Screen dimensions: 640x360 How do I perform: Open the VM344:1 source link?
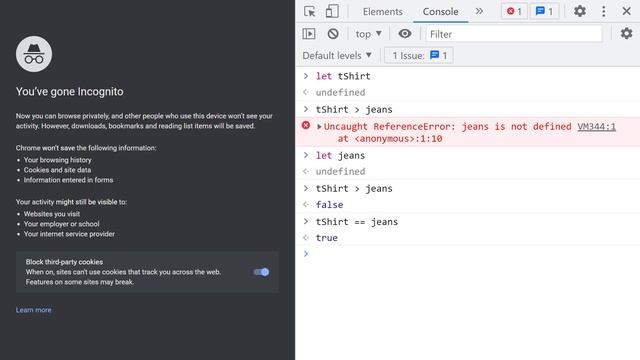point(596,127)
